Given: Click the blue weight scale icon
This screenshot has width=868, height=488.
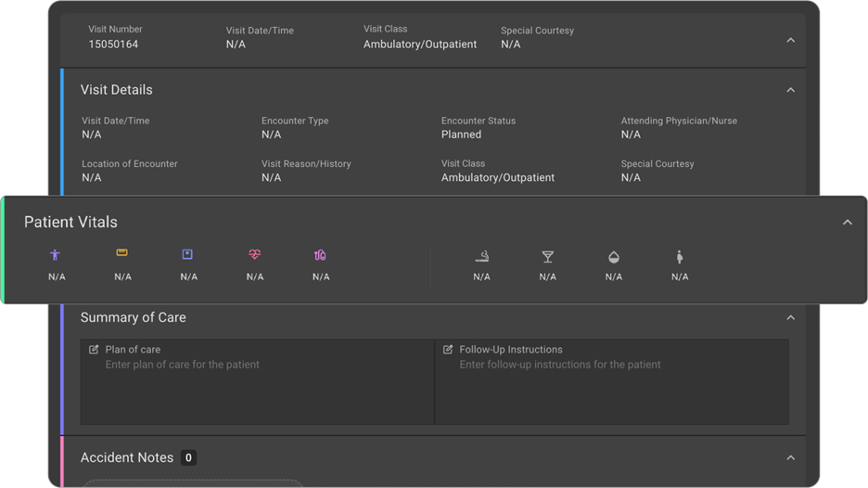Looking at the screenshot, I should click(187, 254).
